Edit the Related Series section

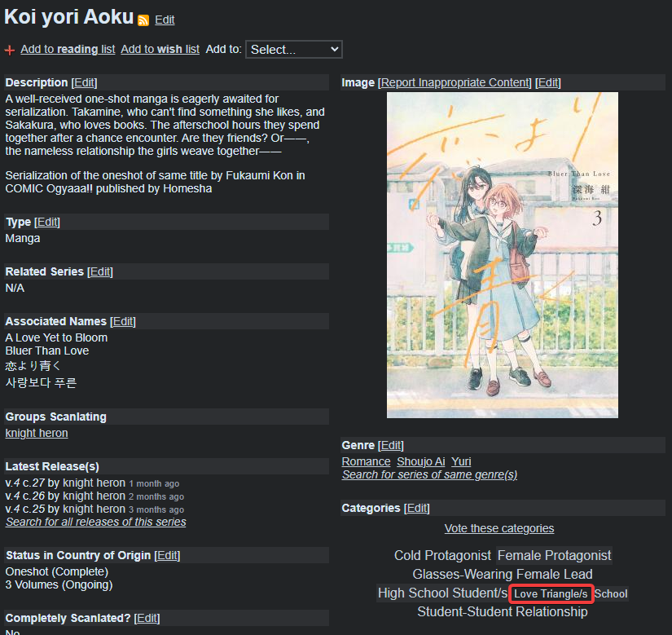tap(100, 271)
